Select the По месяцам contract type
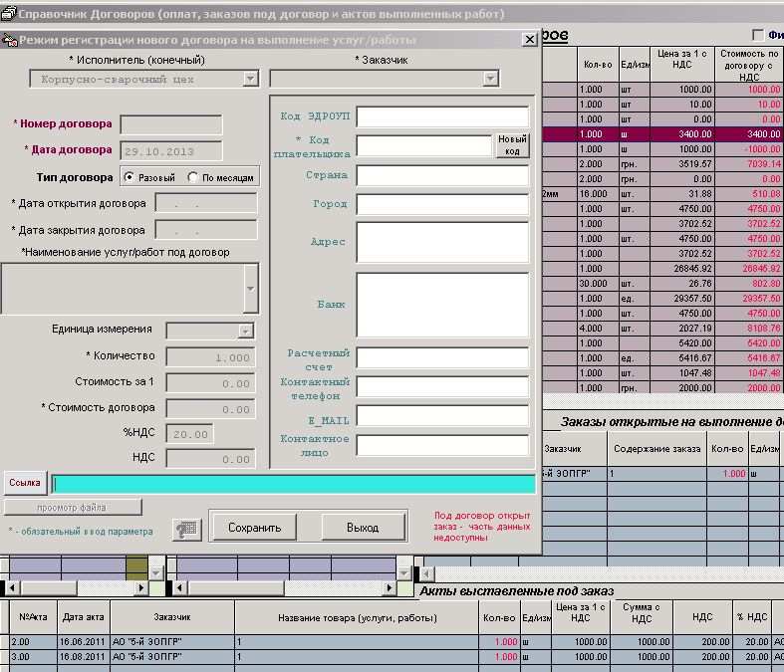 [x=193, y=177]
